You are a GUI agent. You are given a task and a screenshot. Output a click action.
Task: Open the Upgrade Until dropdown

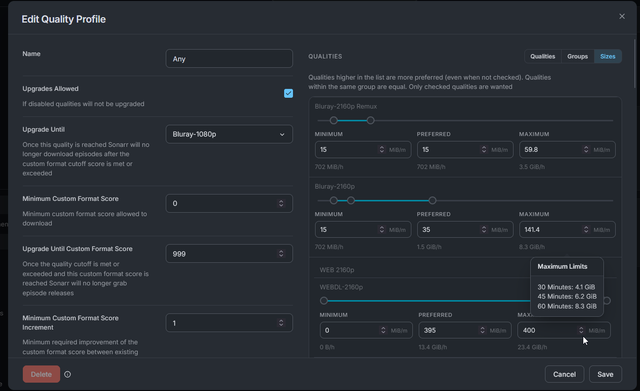tap(229, 134)
